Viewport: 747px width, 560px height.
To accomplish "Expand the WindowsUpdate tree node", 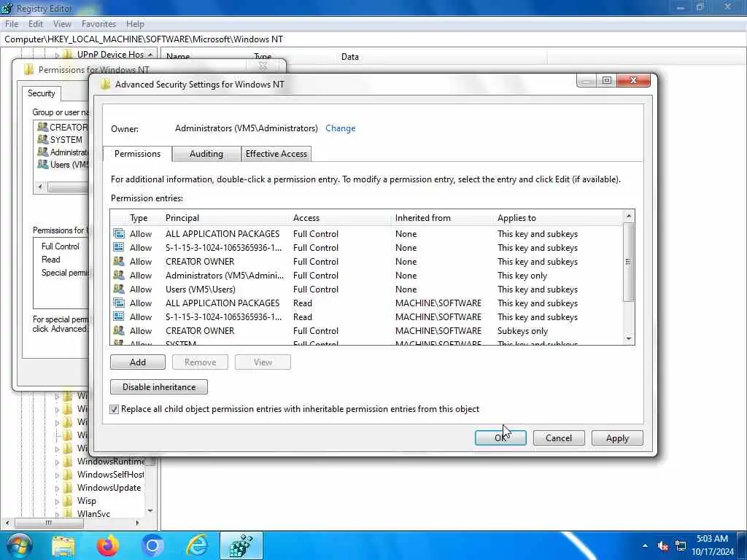I will click(57, 488).
